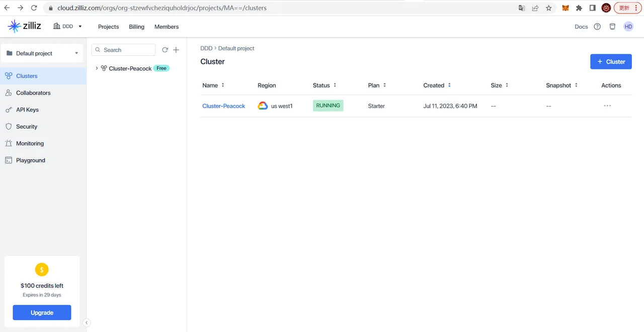Click the Google Cloud region icon

(x=263, y=106)
